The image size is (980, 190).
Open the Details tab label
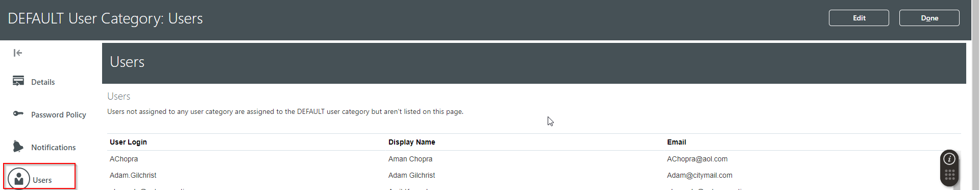coord(43,82)
